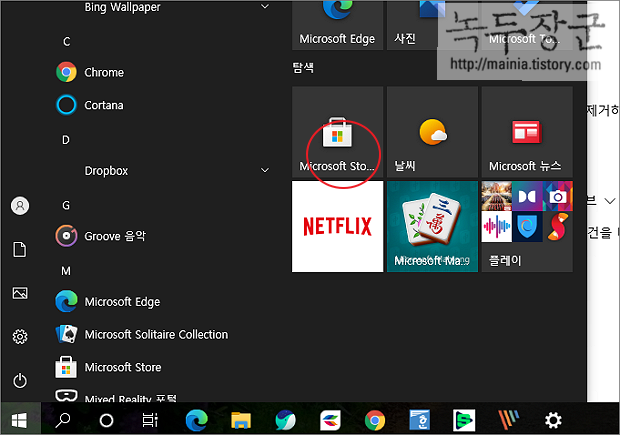Screen dimensions: 620x435
Task: Open the Microsoft 뉴스 tile
Action: [x=527, y=132]
